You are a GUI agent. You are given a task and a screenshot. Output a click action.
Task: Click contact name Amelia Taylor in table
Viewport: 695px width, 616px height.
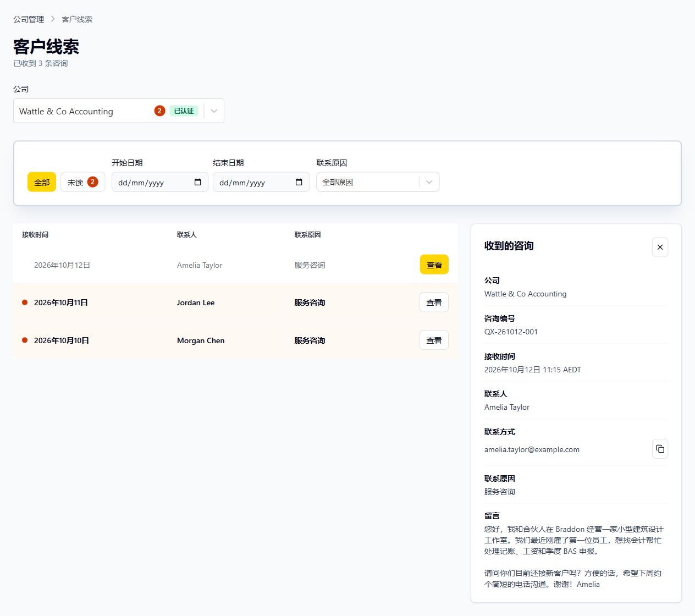(200, 265)
